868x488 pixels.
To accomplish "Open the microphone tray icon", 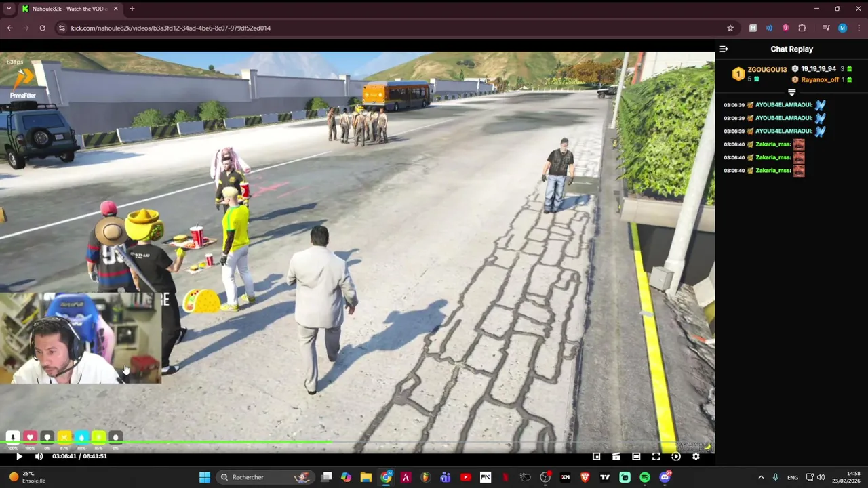I will (775, 477).
